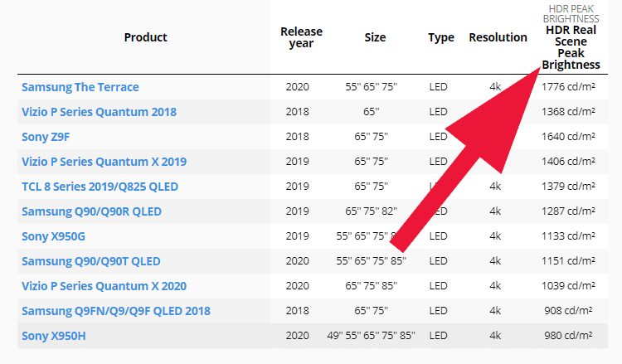Image resolution: width=622 pixels, height=364 pixels.
Task: Select the 1368 cd/m² brightness value
Action: (x=568, y=111)
